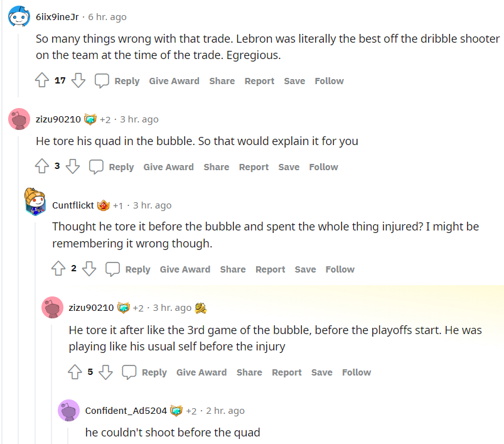Upvote Cuntflickt's comment
Image resolution: width=504 pixels, height=444 pixels.
click(58, 269)
